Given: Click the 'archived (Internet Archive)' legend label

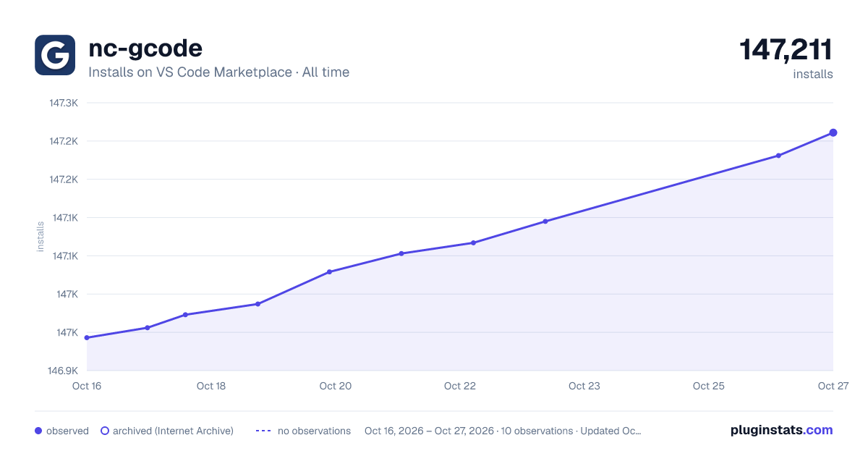Looking at the screenshot, I should [x=173, y=431].
